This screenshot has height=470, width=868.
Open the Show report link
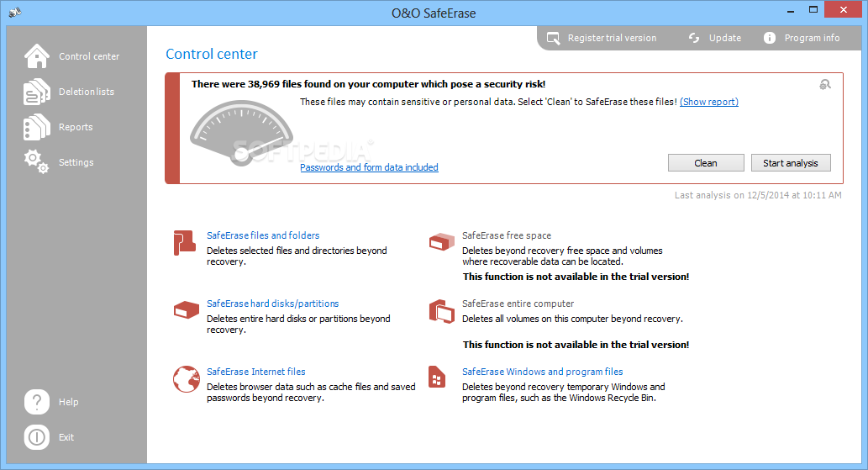tap(708, 102)
